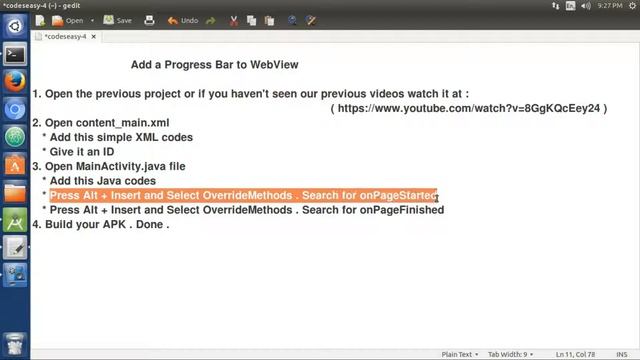This screenshot has width=640, height=360.
Task: Launch Chromium browser from the dock
Action: point(15,109)
